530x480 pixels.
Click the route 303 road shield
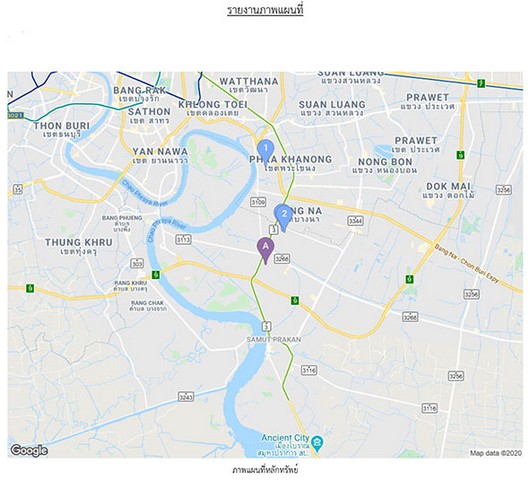click(137, 263)
